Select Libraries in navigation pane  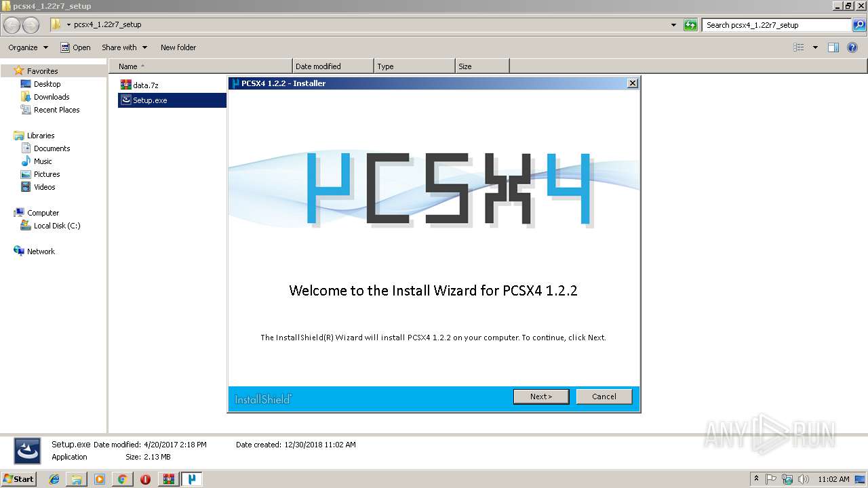[x=41, y=136]
